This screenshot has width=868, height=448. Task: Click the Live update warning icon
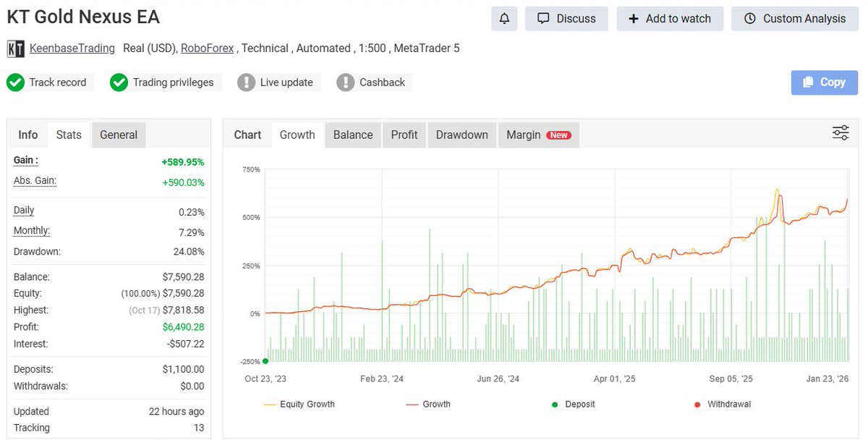pyautogui.click(x=247, y=83)
